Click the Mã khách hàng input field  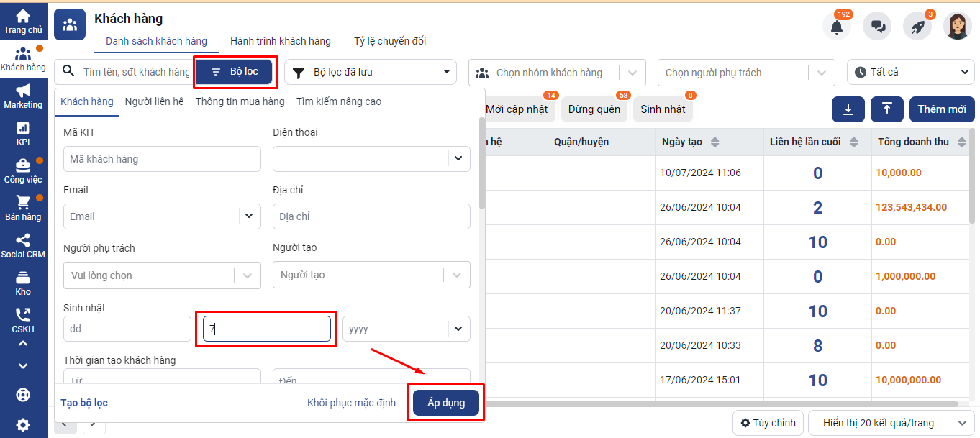162,159
